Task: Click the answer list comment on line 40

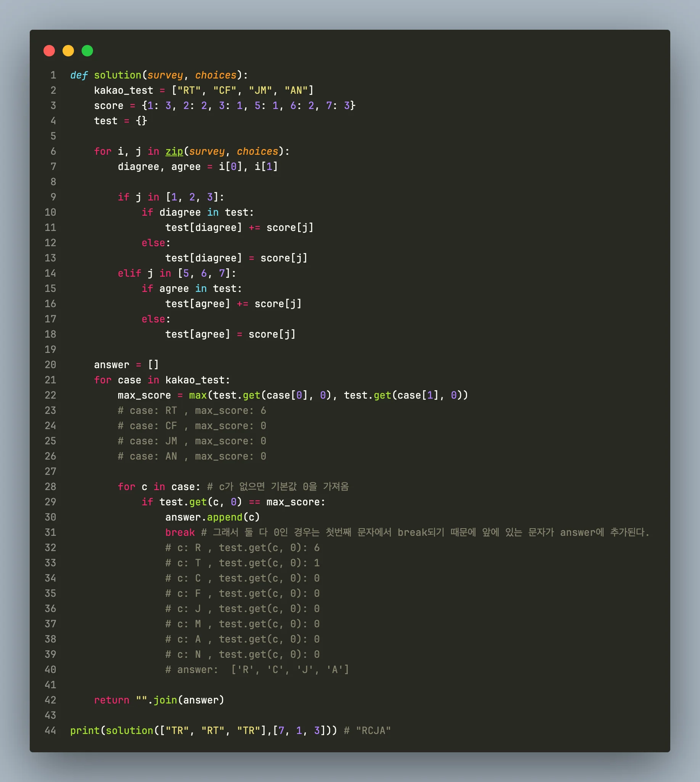Action: pos(257,670)
